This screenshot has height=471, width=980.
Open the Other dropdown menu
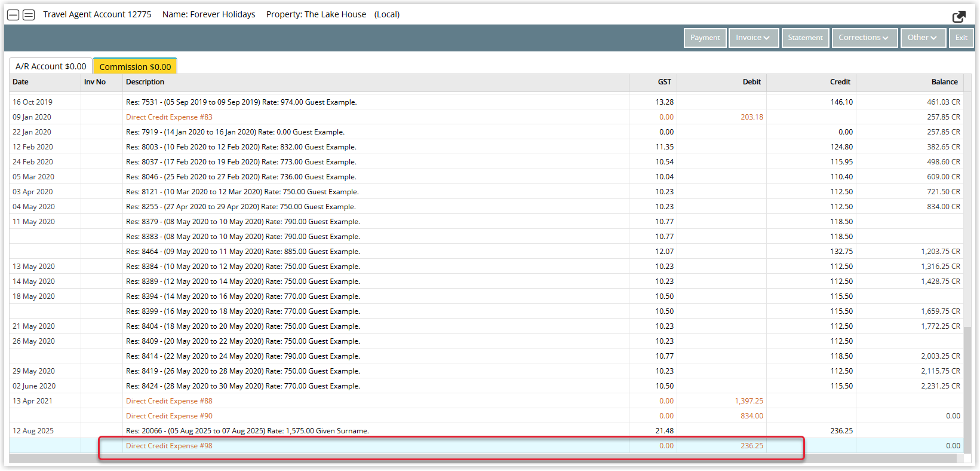tap(923, 38)
